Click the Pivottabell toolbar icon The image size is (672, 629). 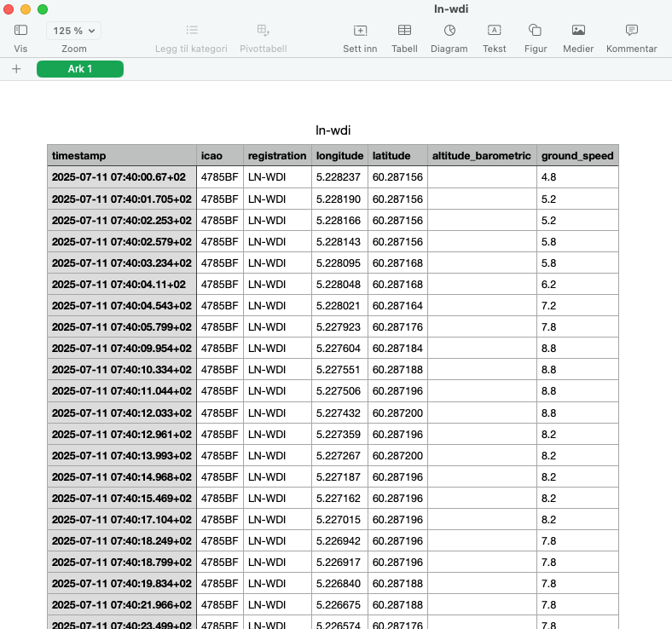pos(264,31)
